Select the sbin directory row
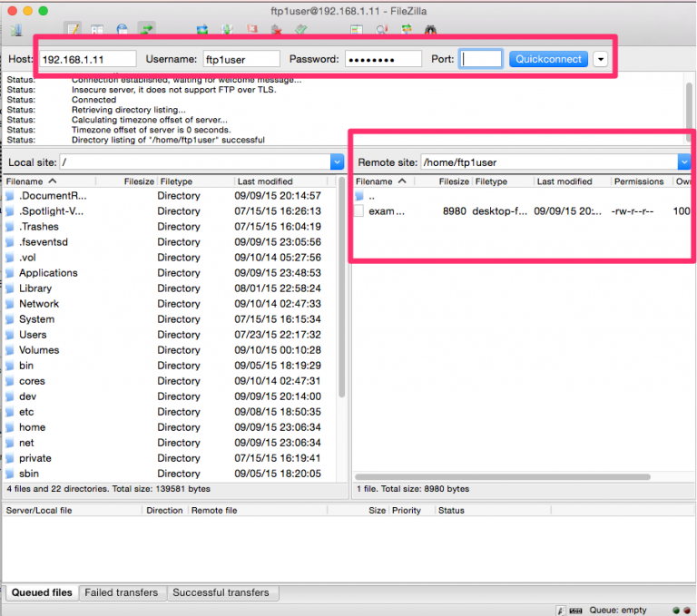697x616 pixels. (x=171, y=474)
